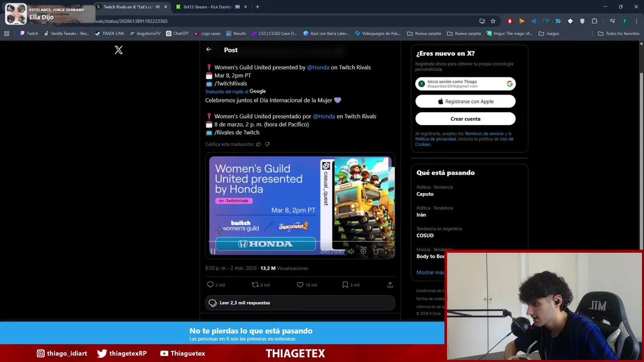The height and width of the screenshot is (362, 644).
Task: Expand the video to fullscreen
Action: click(387, 251)
